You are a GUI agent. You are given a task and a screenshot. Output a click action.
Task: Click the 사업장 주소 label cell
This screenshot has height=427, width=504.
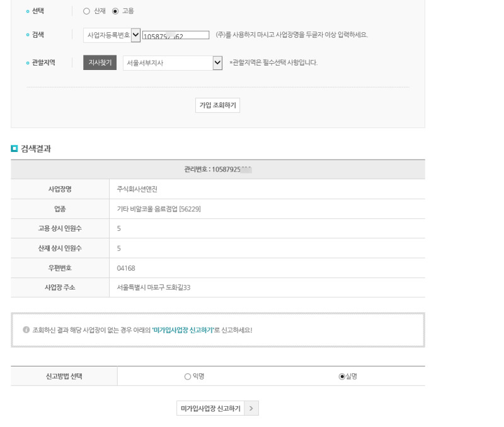[x=60, y=288]
